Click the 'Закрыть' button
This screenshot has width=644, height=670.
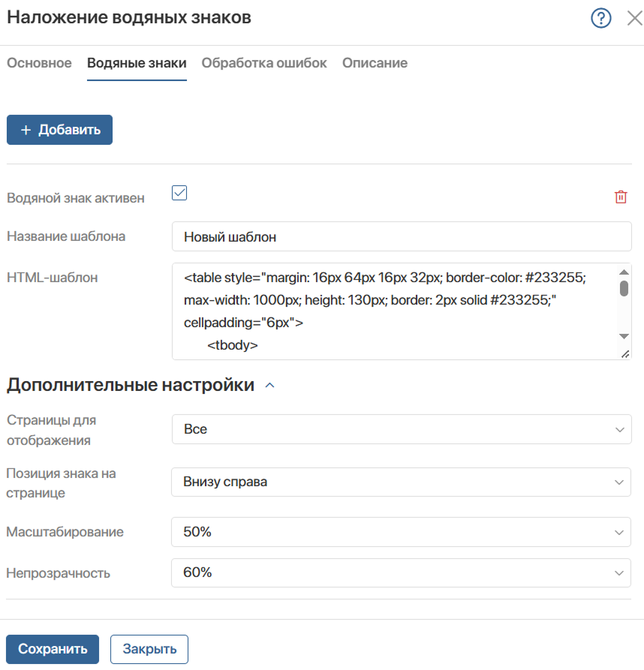tap(149, 649)
